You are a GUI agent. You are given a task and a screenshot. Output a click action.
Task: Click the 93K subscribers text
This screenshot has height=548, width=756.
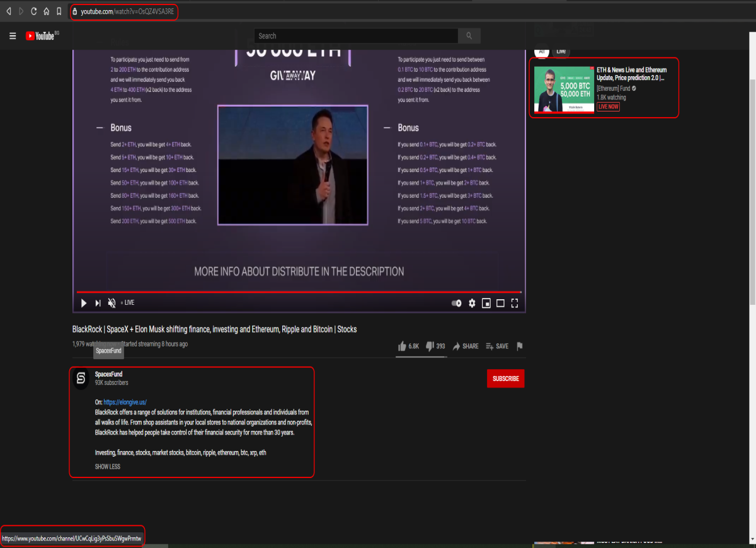pos(112,383)
